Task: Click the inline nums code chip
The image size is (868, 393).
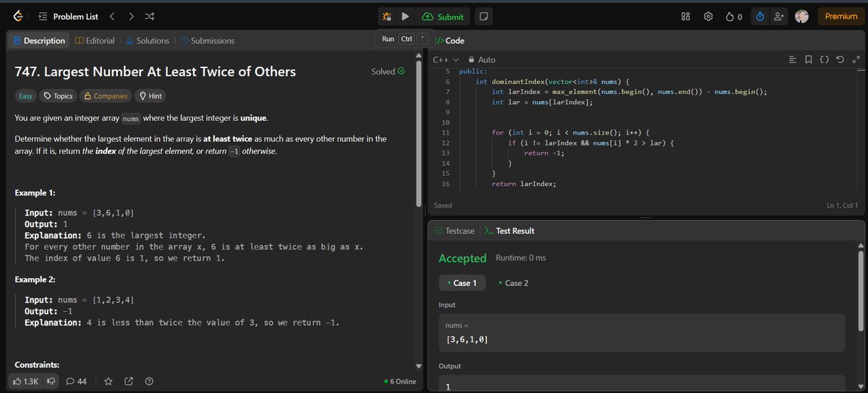Action: click(131, 119)
